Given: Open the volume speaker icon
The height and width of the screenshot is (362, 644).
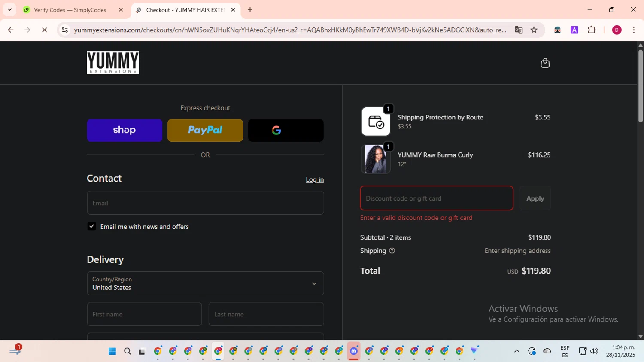Looking at the screenshot, I should pyautogui.click(x=594, y=351).
